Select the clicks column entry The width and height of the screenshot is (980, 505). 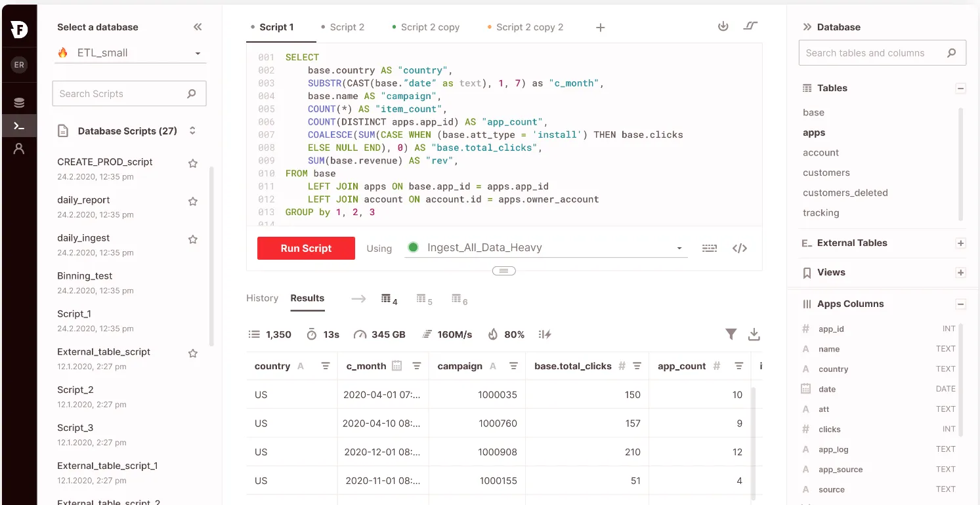click(830, 430)
